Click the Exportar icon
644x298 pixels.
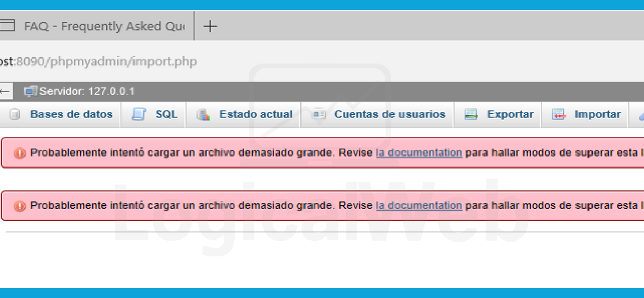471,114
